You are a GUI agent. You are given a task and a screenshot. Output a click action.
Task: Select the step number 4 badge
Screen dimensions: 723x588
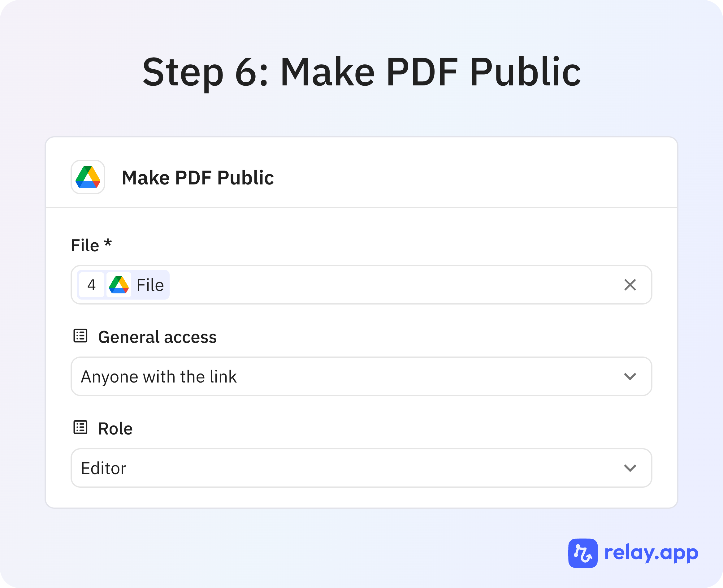(x=92, y=284)
